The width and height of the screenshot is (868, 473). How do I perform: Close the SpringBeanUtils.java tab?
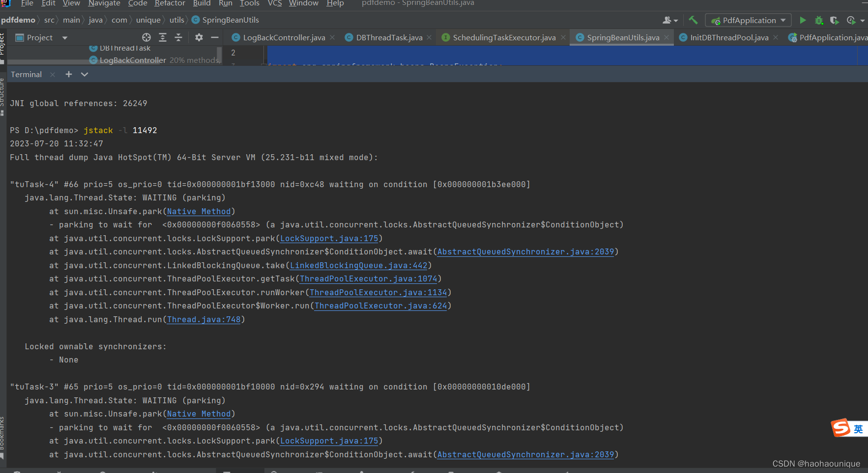(x=666, y=37)
